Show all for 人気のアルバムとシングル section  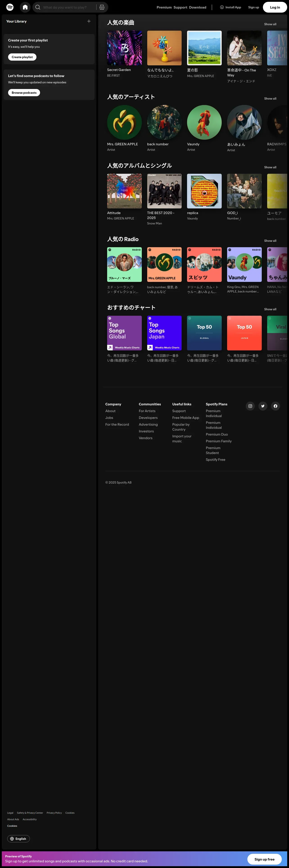tap(270, 167)
